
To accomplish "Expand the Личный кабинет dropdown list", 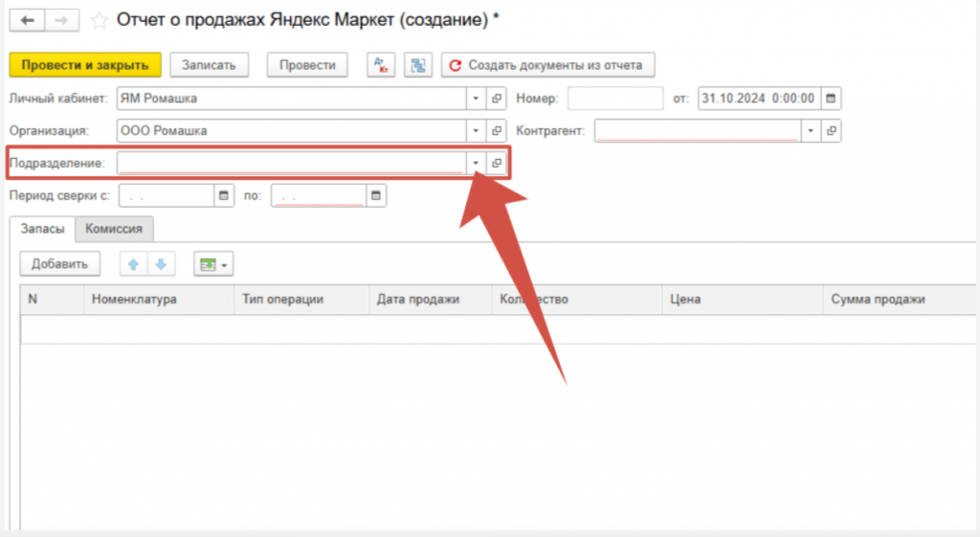I will pyautogui.click(x=476, y=98).
